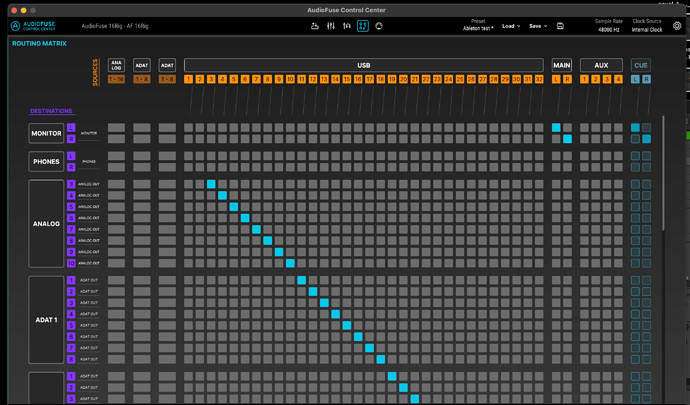Open the round icon right of routing matrix
The width and height of the screenshot is (690, 405).
pyautogui.click(x=379, y=26)
